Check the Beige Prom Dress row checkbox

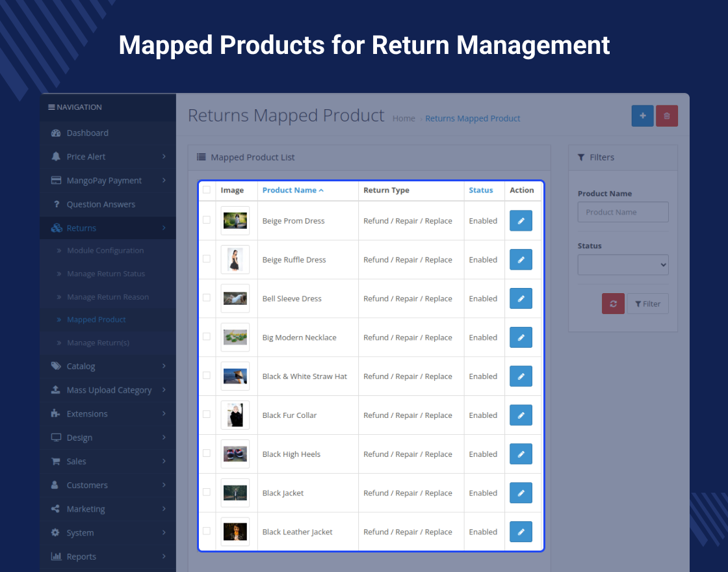pos(207,220)
